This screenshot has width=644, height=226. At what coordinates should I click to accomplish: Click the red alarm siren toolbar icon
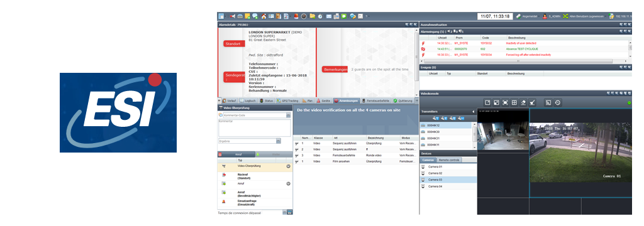296,16
